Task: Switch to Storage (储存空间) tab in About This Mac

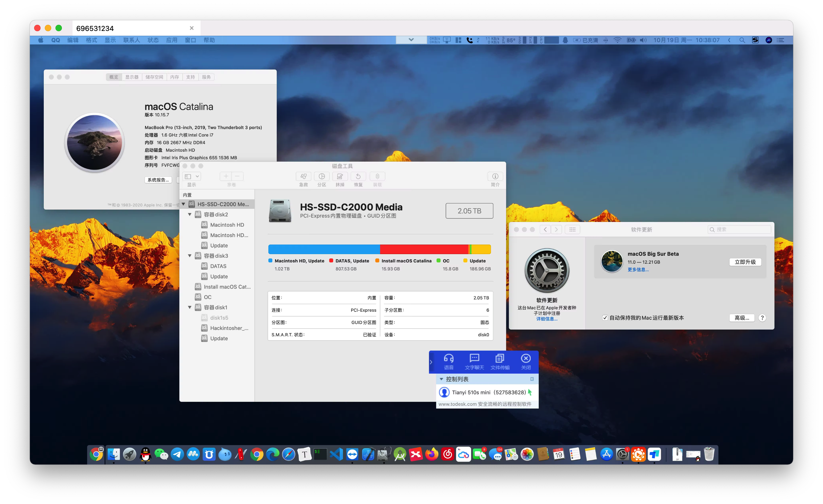Action: pyautogui.click(x=154, y=77)
